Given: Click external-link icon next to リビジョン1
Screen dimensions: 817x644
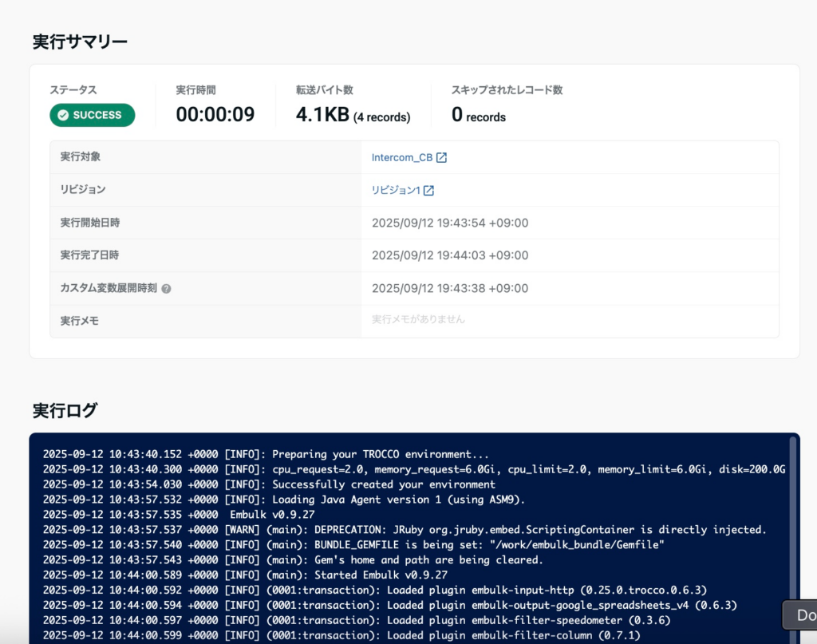Looking at the screenshot, I should 428,191.
